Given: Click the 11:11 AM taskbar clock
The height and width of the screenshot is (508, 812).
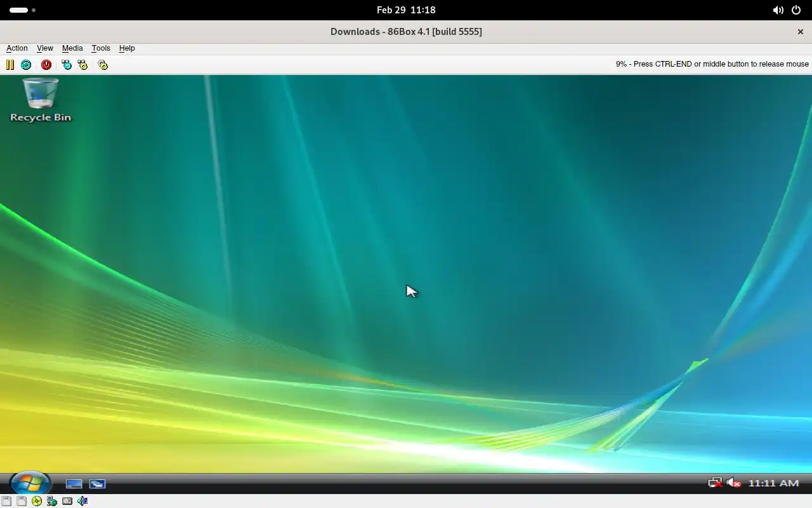Looking at the screenshot, I should point(773,483).
